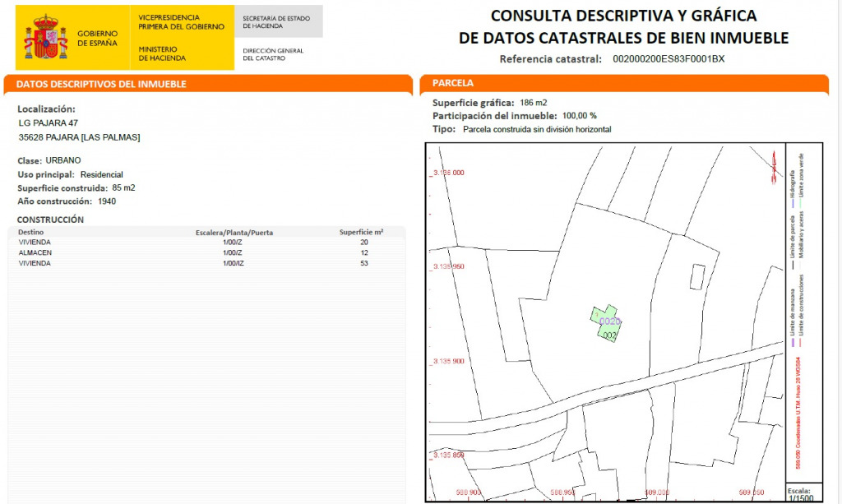The image size is (842, 504).
Task: Click the Dirección General del Catastro text
Action: 273,54
